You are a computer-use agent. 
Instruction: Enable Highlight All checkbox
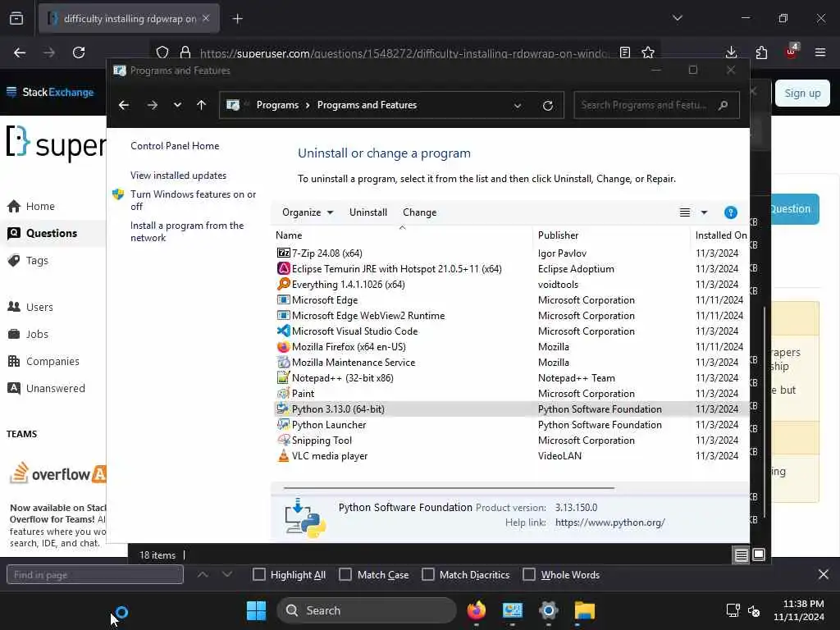point(258,574)
